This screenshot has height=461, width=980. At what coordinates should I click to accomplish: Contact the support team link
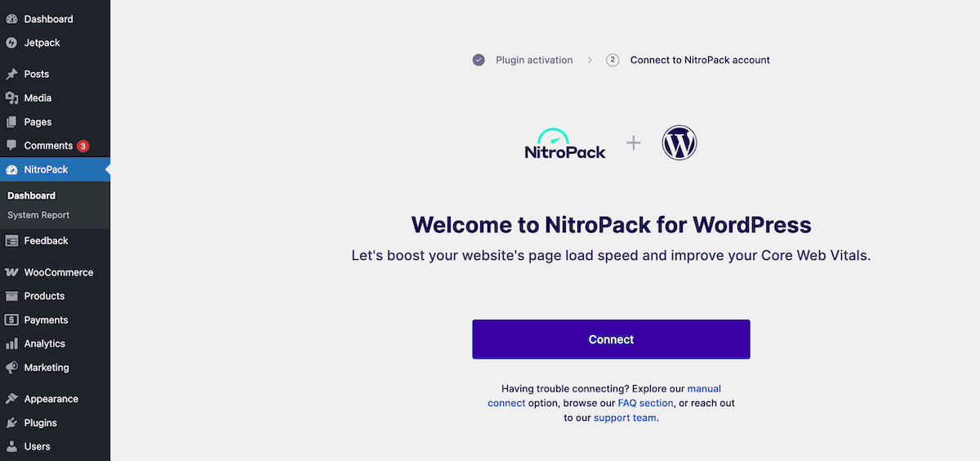[625, 418]
